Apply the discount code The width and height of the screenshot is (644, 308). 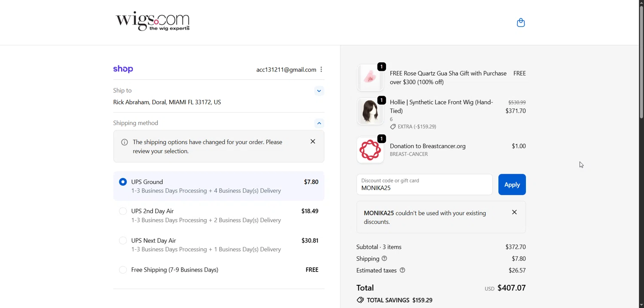click(512, 184)
